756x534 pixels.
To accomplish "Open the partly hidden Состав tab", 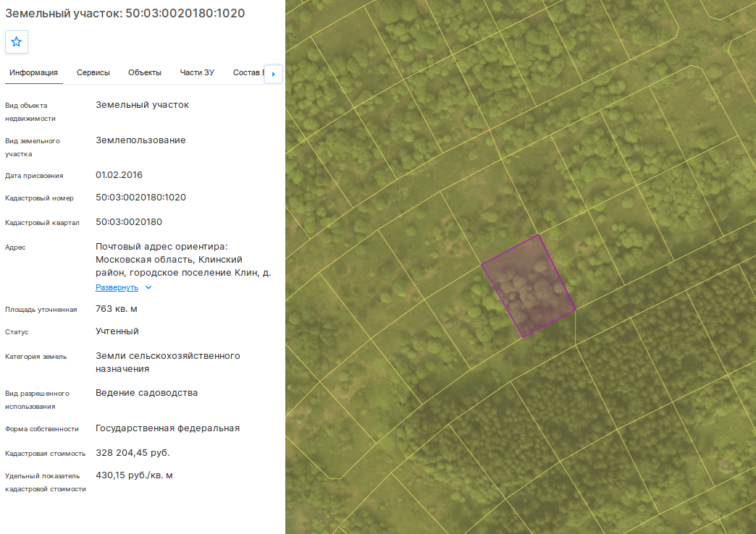I will point(248,73).
